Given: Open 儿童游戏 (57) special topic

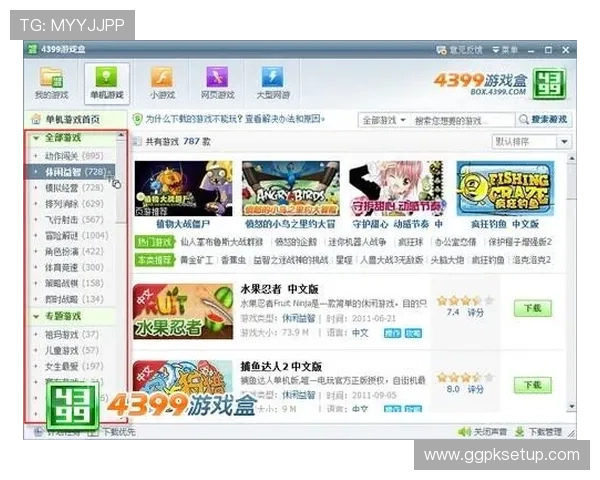Looking at the screenshot, I should (x=72, y=351).
